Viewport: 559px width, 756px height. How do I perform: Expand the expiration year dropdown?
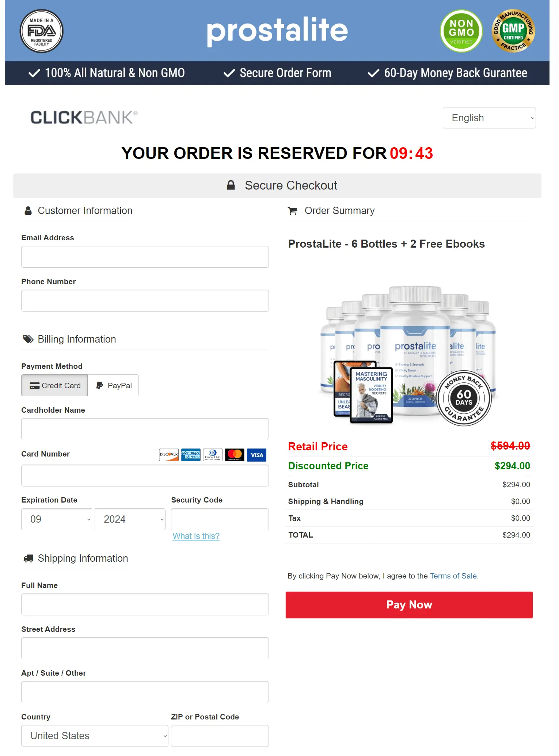130,519
